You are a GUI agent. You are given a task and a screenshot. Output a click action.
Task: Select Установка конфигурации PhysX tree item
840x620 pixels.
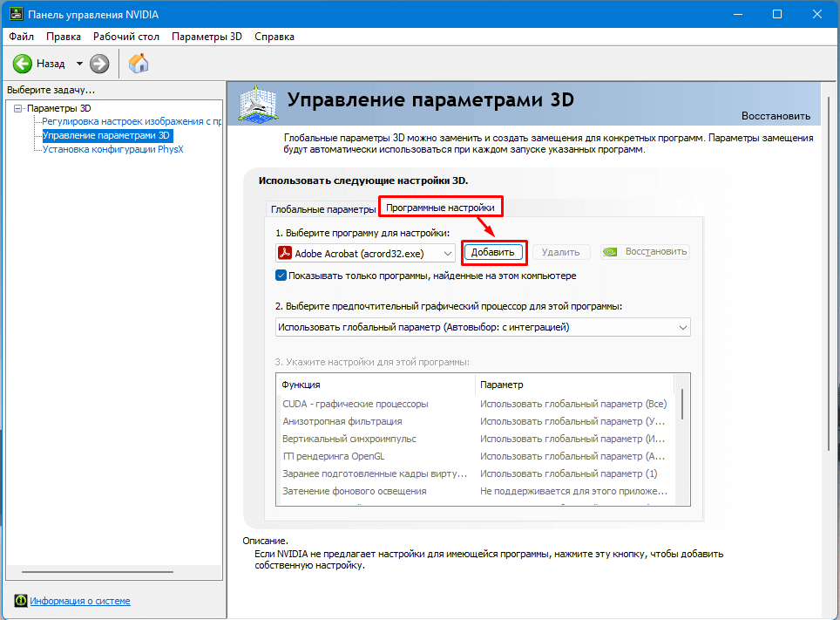tap(112, 149)
